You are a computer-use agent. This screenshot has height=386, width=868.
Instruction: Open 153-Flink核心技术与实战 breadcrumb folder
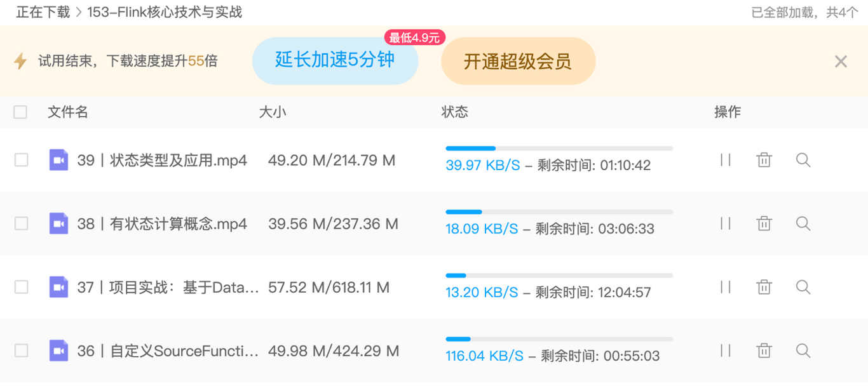pyautogui.click(x=165, y=12)
